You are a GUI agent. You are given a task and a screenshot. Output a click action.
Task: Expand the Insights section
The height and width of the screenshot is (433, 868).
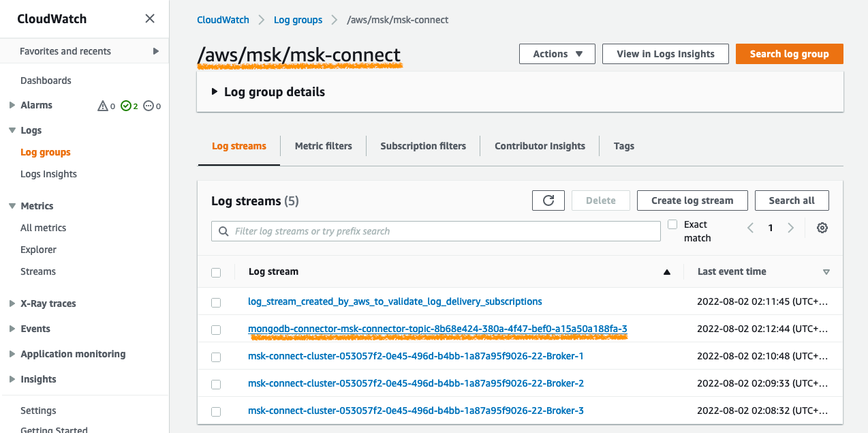click(x=12, y=379)
